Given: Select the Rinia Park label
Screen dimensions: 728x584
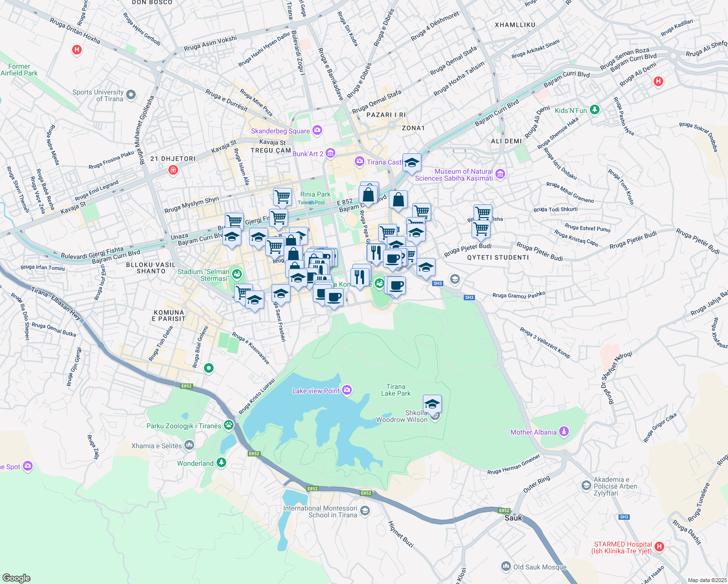Looking at the screenshot, I should [x=315, y=194].
